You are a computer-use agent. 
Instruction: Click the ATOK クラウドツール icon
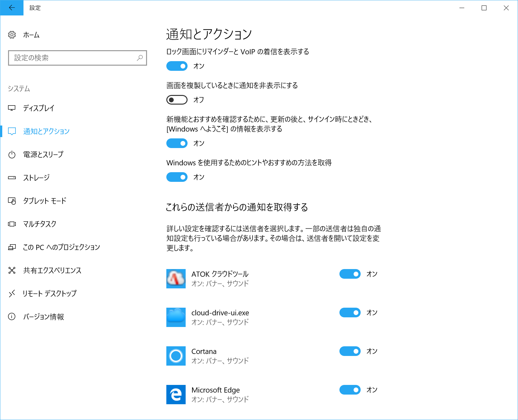tap(176, 278)
